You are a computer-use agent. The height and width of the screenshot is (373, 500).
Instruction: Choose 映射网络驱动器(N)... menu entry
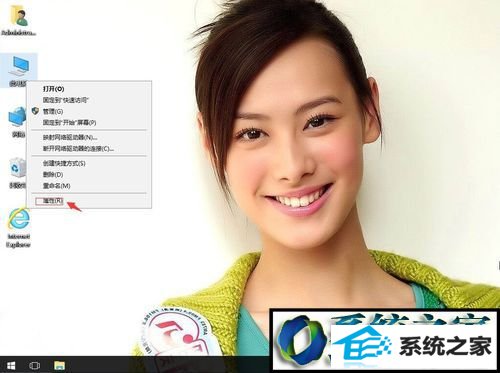click(89, 137)
